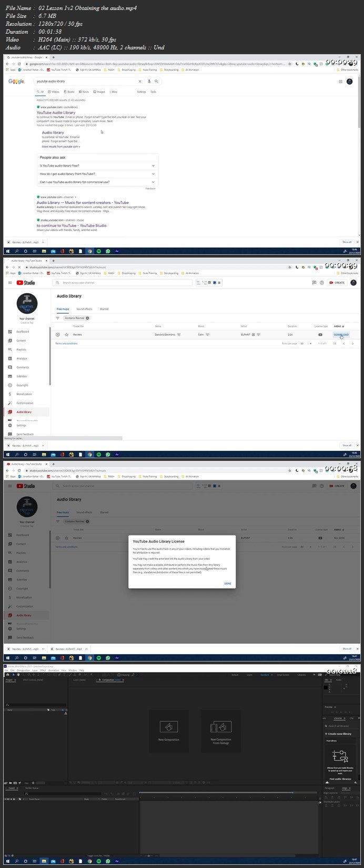This screenshot has height=868, width=364.
Task: Open ELPHNT artist external link icon, undimmed frame
Action: pyautogui.click(x=253, y=335)
